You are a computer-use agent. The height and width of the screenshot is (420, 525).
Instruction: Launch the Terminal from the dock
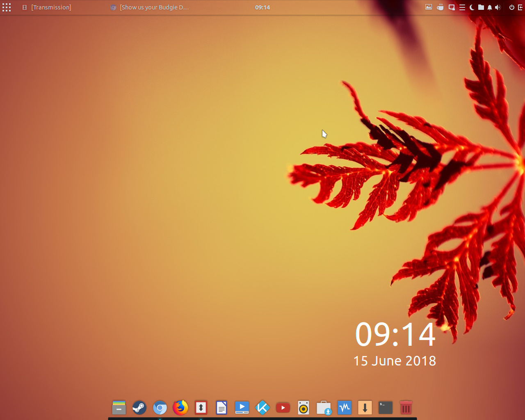[x=386, y=408]
